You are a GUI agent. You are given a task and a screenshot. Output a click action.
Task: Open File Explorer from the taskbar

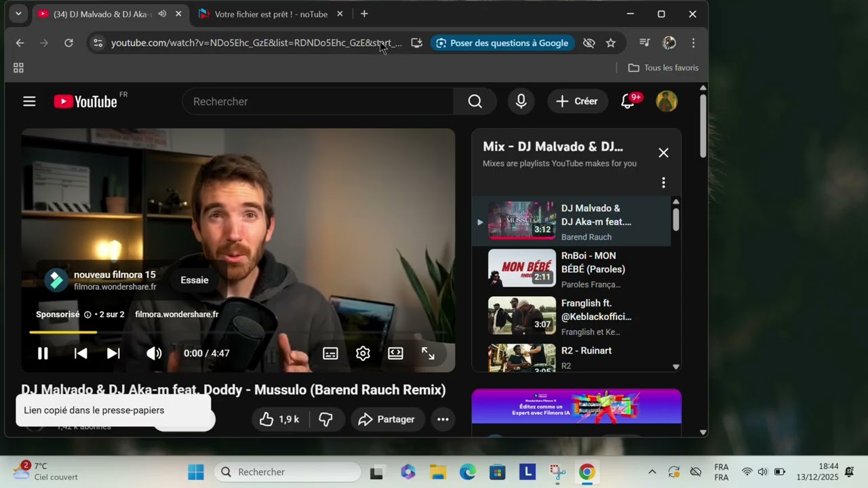(x=437, y=472)
